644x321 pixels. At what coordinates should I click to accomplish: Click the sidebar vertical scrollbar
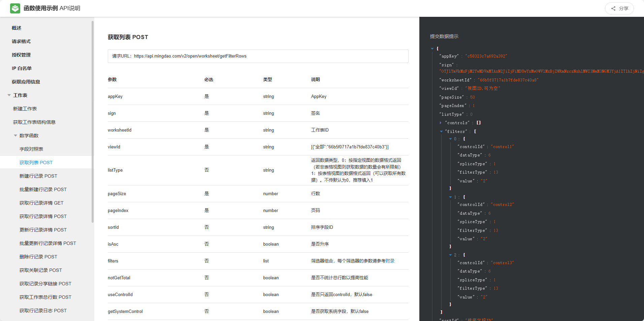coord(93,121)
